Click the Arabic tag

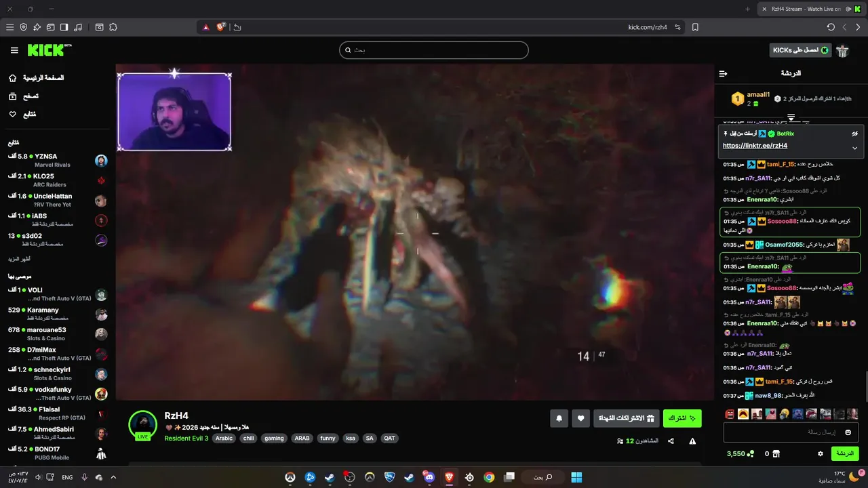[224, 439]
